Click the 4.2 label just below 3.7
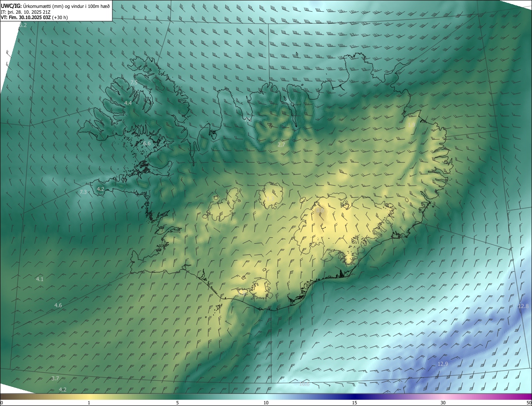The width and height of the screenshot is (532, 406). (x=63, y=390)
